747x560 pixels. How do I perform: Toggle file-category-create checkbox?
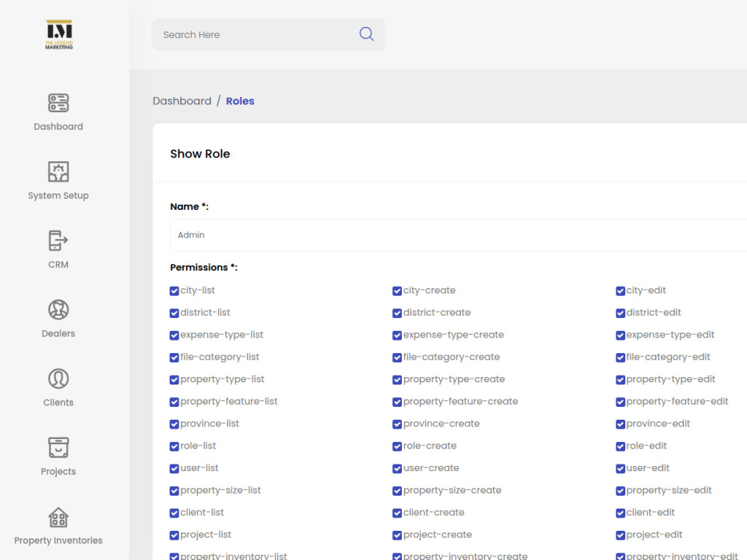click(x=397, y=358)
